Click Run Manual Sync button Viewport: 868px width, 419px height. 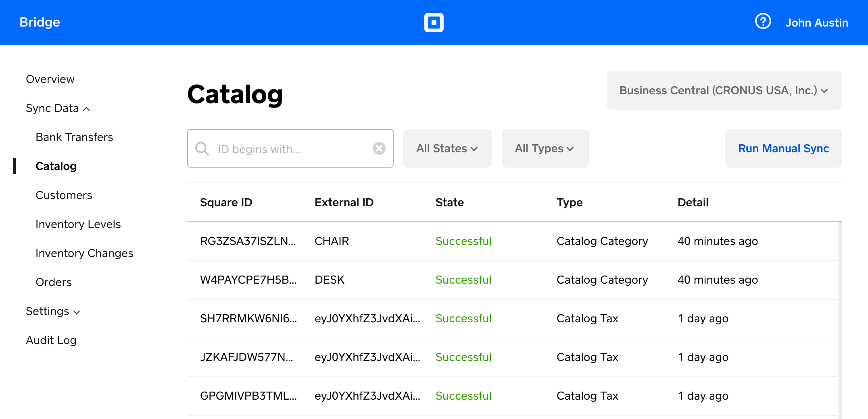(784, 148)
